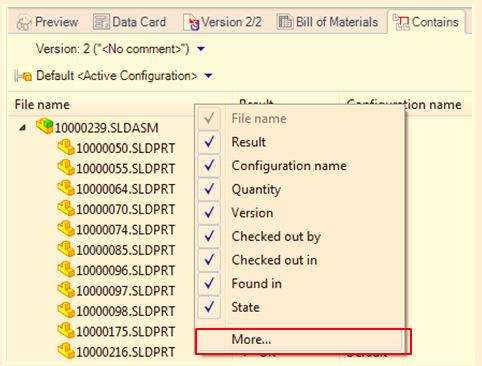Choose More... in the column menu
The width and height of the screenshot is (482, 366).
tap(303, 341)
